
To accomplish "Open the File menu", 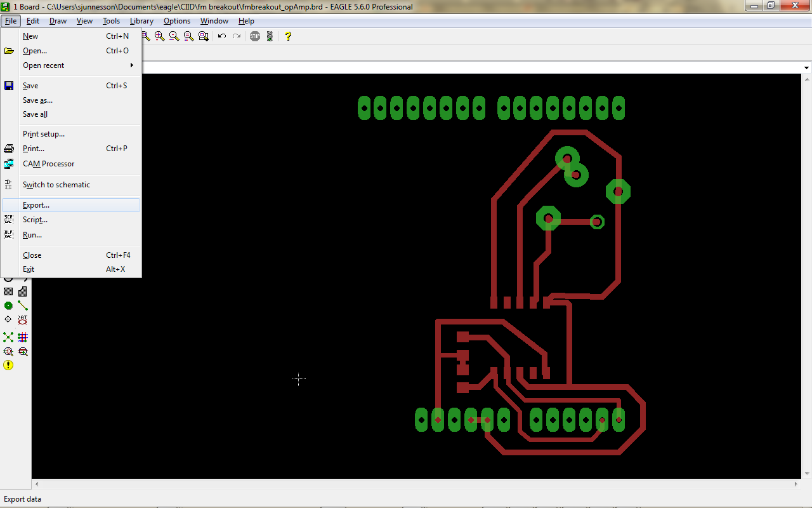I will click(x=11, y=21).
